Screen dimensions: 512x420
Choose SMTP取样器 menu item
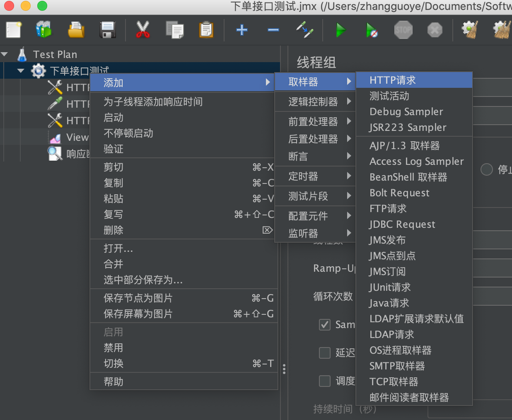414,366
